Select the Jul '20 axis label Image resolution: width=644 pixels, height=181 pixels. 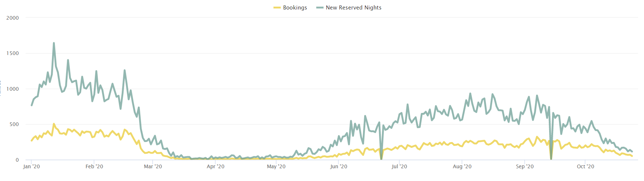tap(399, 166)
